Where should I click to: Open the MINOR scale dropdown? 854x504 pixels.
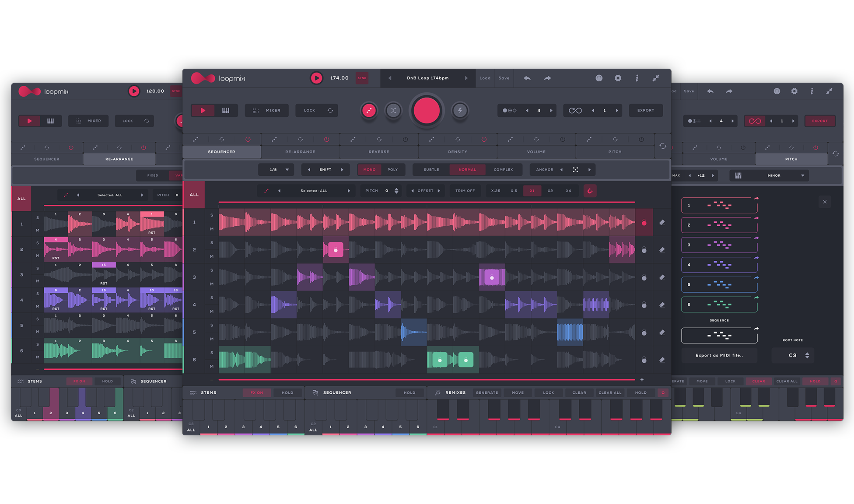coord(773,175)
